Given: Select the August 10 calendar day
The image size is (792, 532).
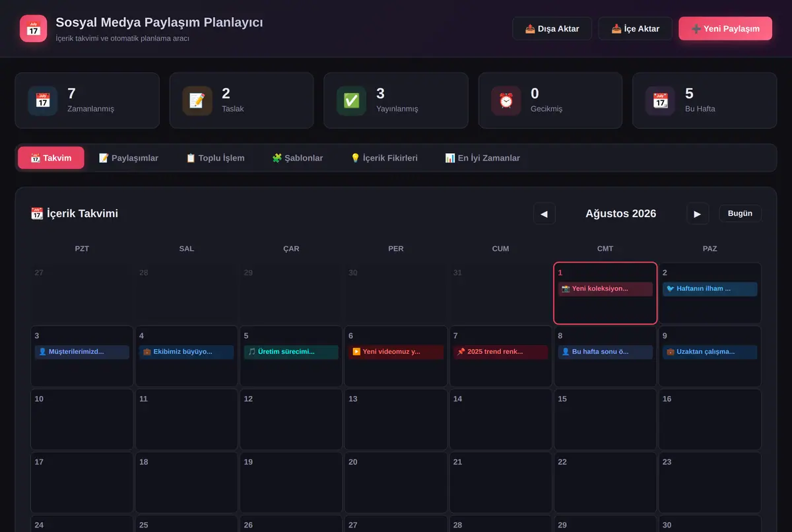Looking at the screenshot, I should [x=82, y=419].
